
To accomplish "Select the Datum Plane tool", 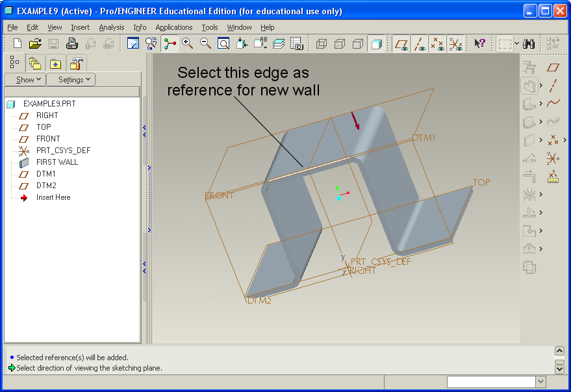I will 553,67.
